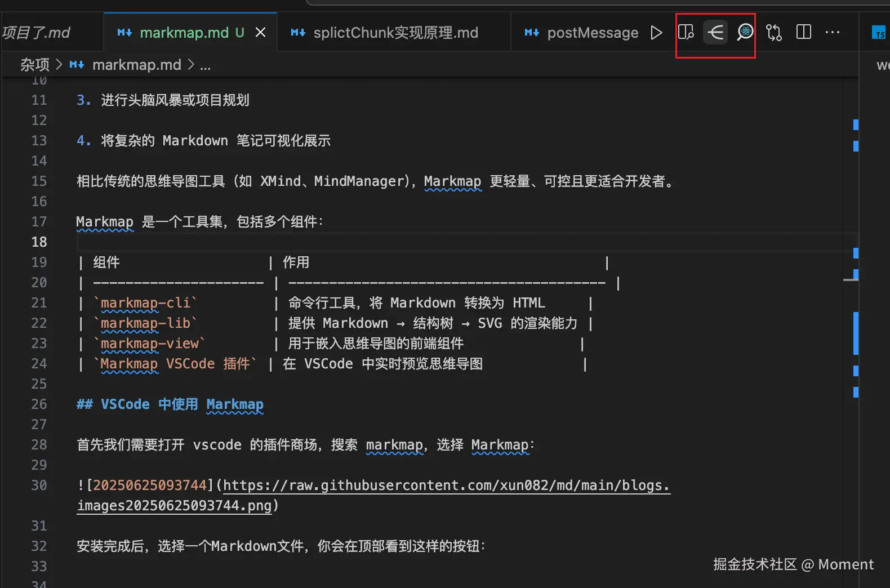Image resolution: width=890 pixels, height=588 pixels.
Task: Switch to postMessage tab
Action: (581, 33)
